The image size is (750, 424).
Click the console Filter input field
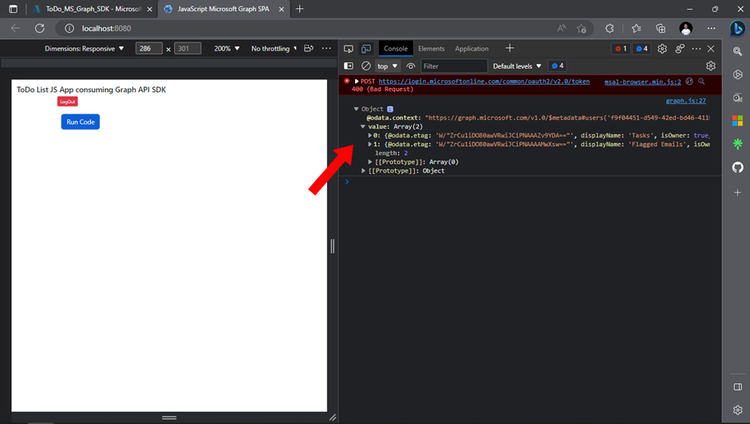453,66
